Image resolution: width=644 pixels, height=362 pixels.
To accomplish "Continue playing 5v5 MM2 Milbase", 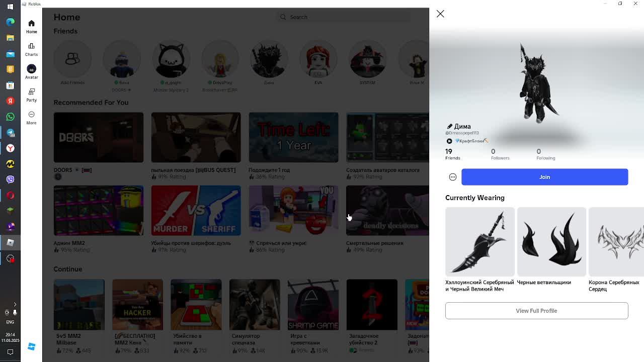I will [x=79, y=305].
